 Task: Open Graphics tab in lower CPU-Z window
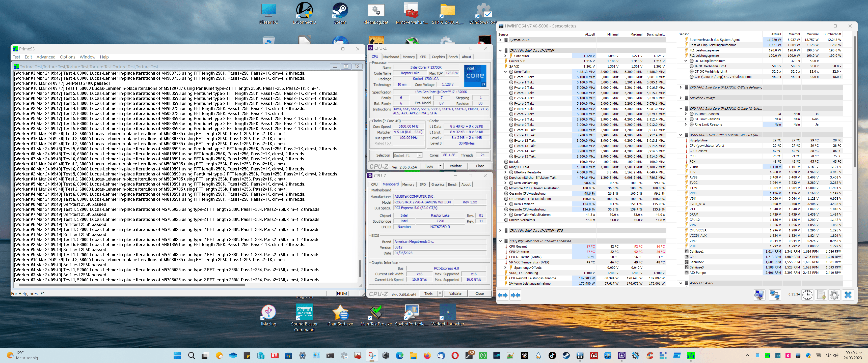coord(438,184)
